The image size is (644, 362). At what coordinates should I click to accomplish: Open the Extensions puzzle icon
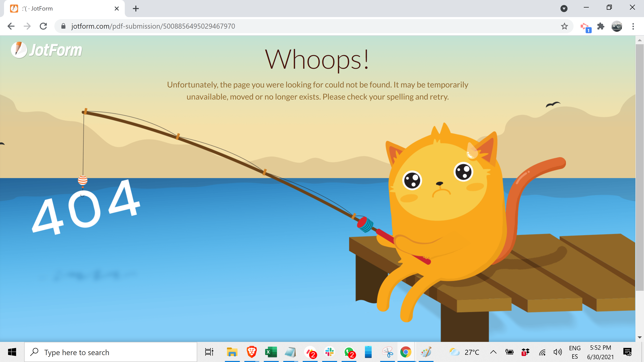point(601,26)
